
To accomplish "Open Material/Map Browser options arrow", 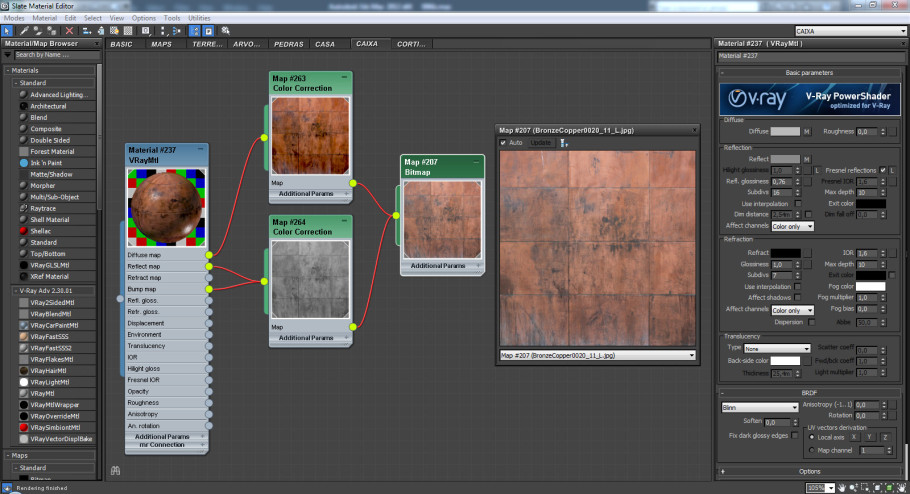I will pos(7,55).
